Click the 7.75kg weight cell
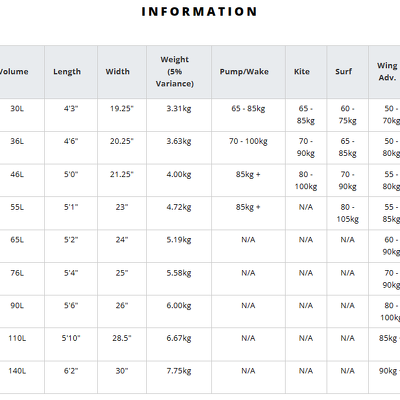The image size is (400, 400). 179,371
